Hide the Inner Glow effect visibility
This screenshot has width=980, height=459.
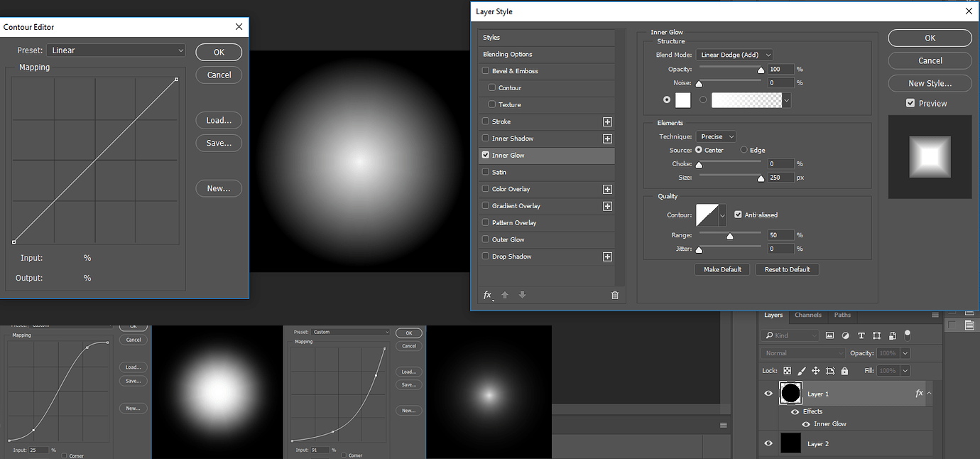[x=806, y=423]
